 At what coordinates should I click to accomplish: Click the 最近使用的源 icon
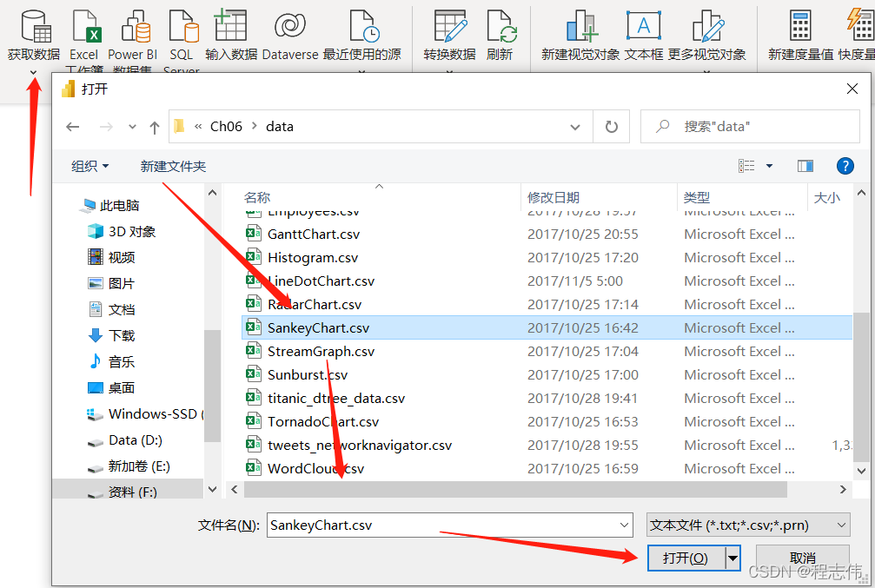pyautogui.click(x=364, y=26)
